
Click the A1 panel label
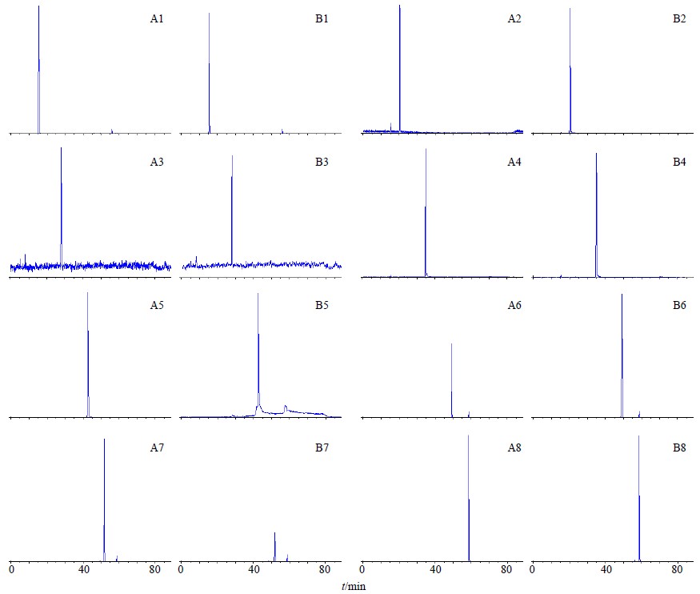coord(157,18)
